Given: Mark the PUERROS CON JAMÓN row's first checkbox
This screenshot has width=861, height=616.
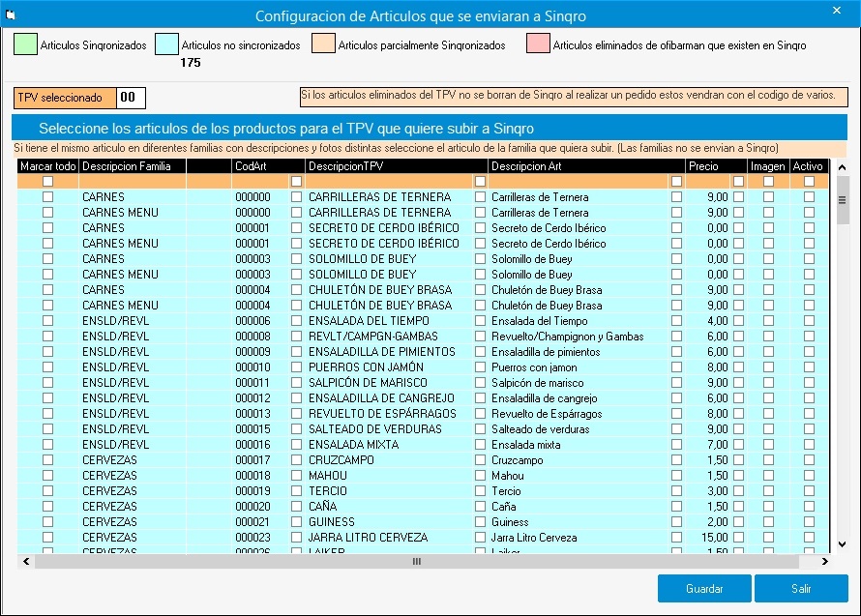Looking at the screenshot, I should (47, 367).
